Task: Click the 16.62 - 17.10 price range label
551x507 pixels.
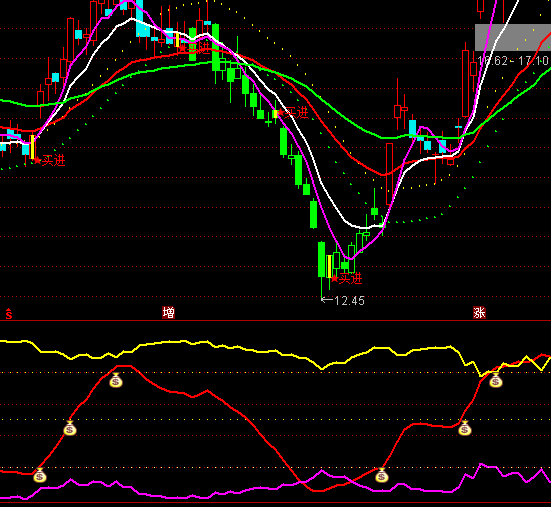Action: pyautogui.click(x=514, y=61)
